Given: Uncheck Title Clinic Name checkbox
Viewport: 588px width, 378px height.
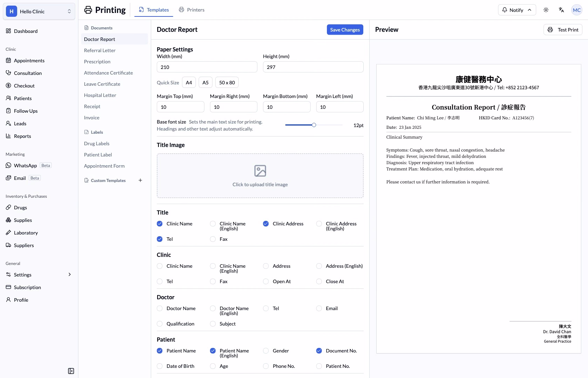Looking at the screenshot, I should [x=160, y=224].
